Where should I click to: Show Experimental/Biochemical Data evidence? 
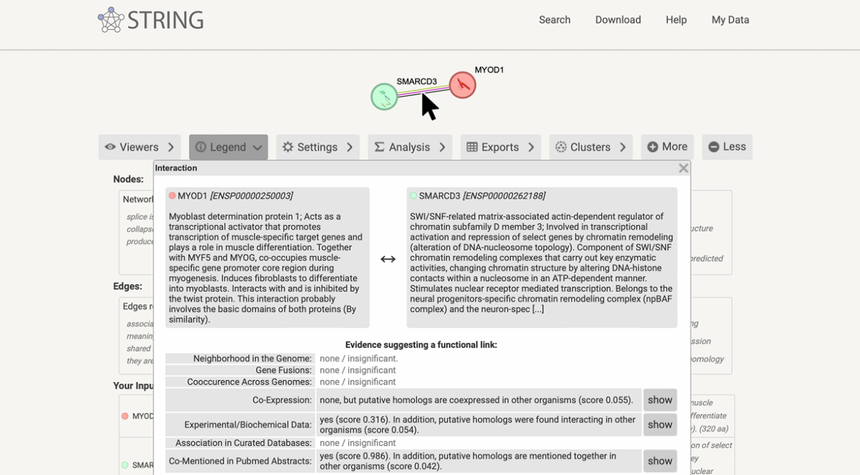(659, 424)
